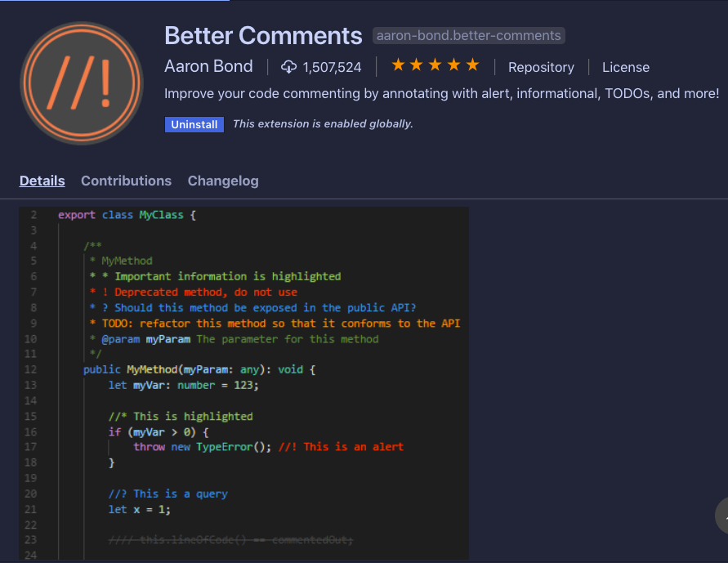Click the extension enabled globally message
This screenshot has height=563, width=728.
(322, 123)
